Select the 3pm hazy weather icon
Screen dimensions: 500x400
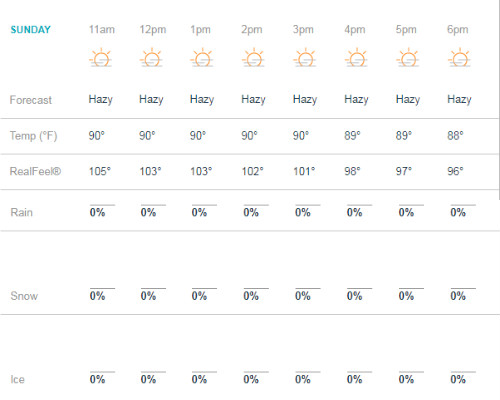click(305, 58)
